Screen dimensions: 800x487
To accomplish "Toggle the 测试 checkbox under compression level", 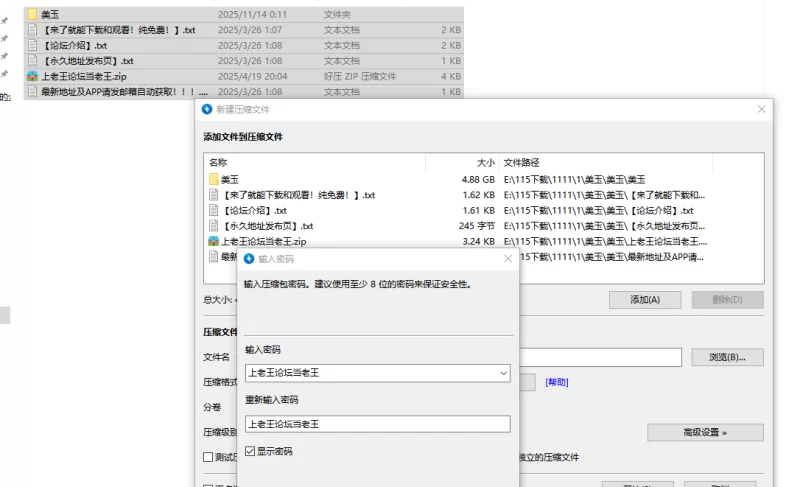I will [208, 457].
